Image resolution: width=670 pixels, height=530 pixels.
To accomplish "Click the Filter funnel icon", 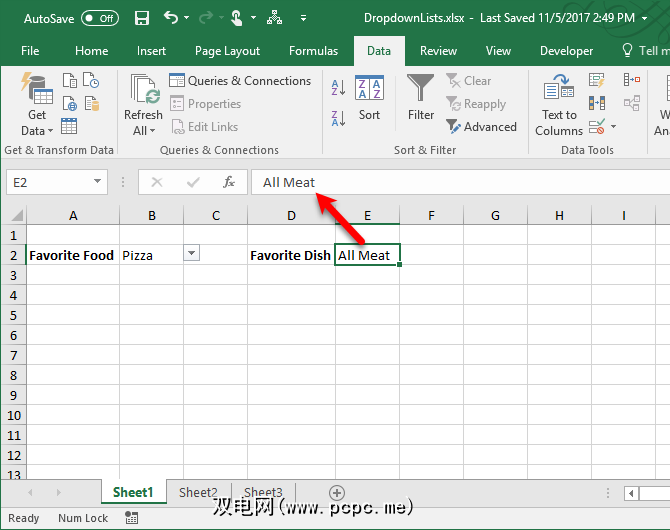I will (x=421, y=98).
